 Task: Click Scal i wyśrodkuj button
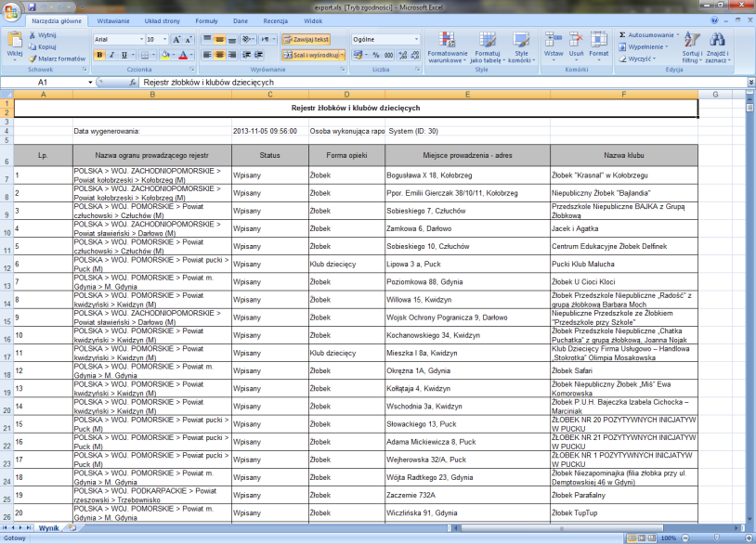(x=311, y=55)
